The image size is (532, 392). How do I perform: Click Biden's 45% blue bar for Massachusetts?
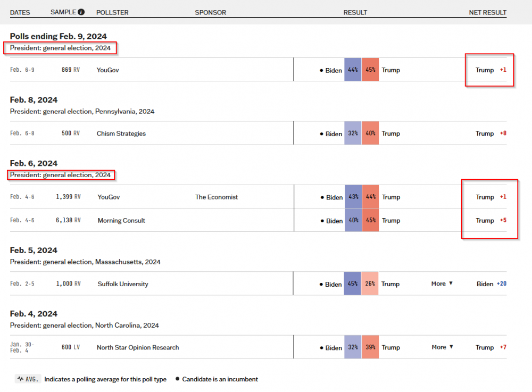[353, 284]
